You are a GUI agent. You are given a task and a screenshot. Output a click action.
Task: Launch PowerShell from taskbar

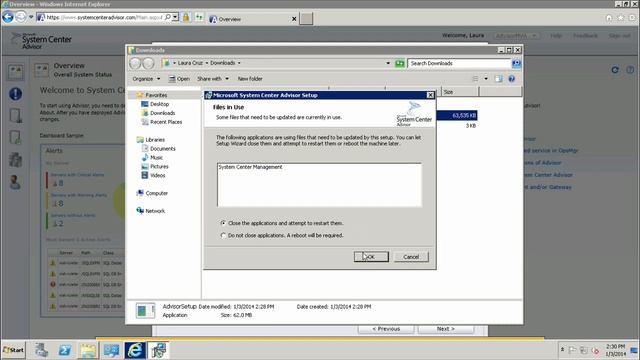click(x=64, y=350)
